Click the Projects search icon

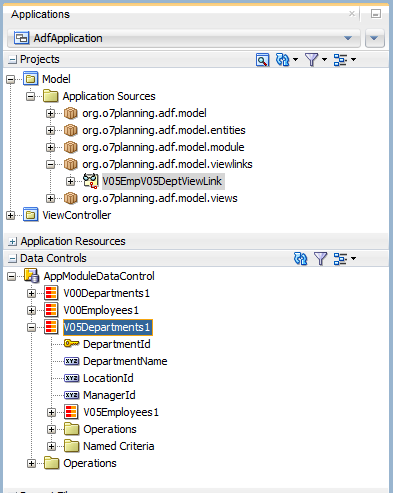(x=262, y=60)
